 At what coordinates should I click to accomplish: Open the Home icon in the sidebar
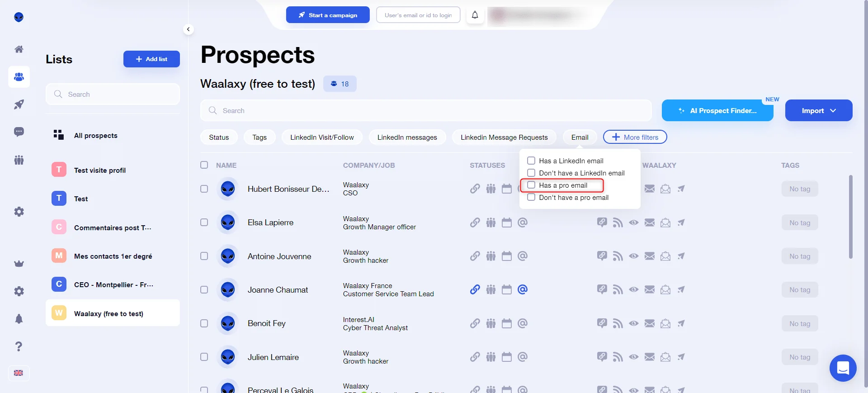coord(19,49)
